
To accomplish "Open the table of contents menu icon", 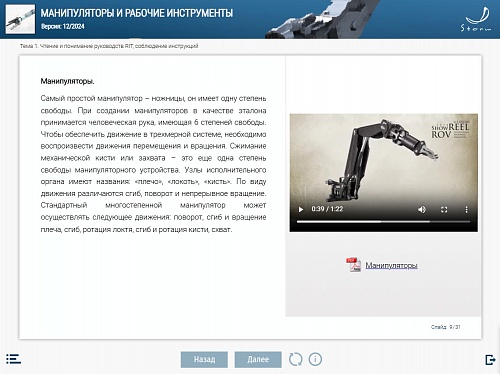I will 13,359.
